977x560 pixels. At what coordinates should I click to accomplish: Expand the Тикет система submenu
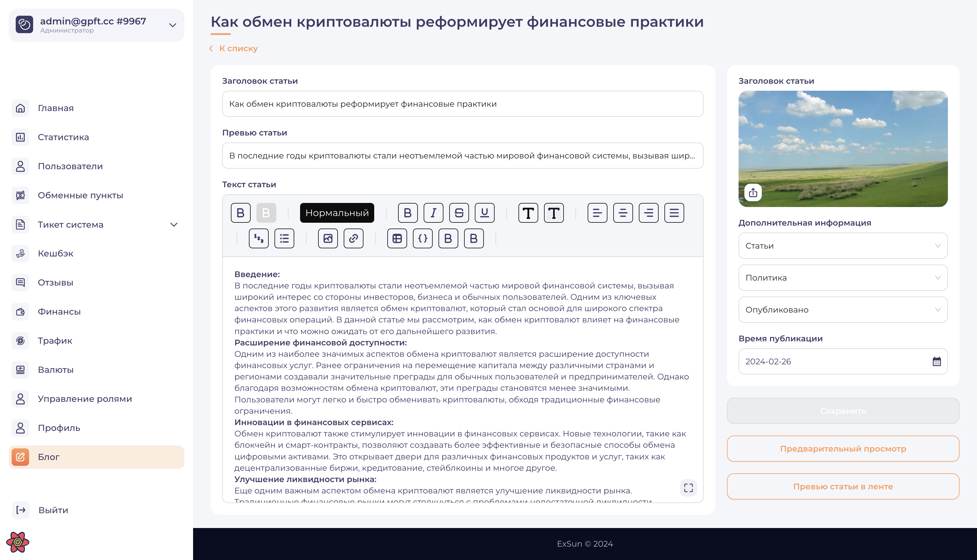click(x=174, y=225)
